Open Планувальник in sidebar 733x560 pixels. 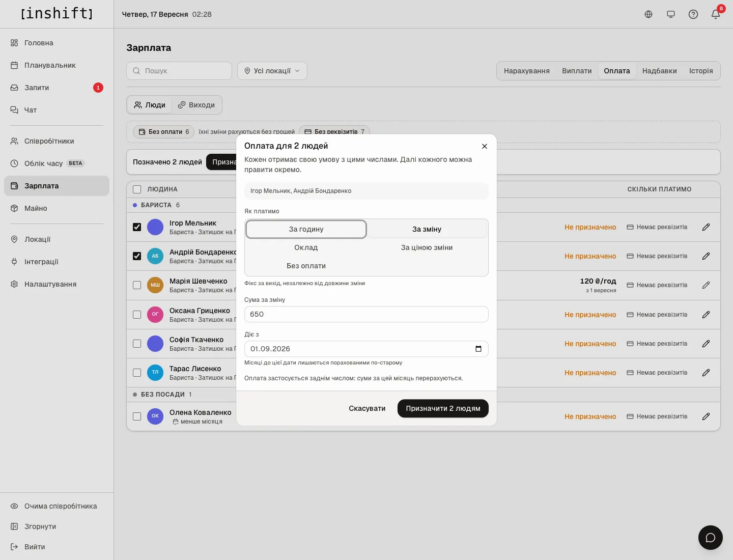click(57, 65)
